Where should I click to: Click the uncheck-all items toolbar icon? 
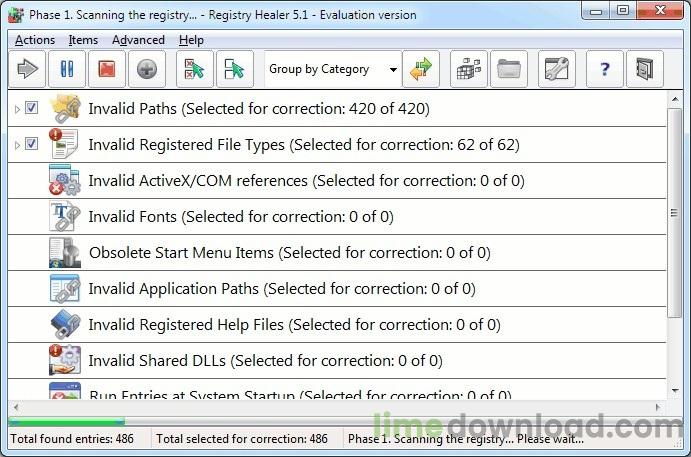pyautogui.click(x=195, y=69)
